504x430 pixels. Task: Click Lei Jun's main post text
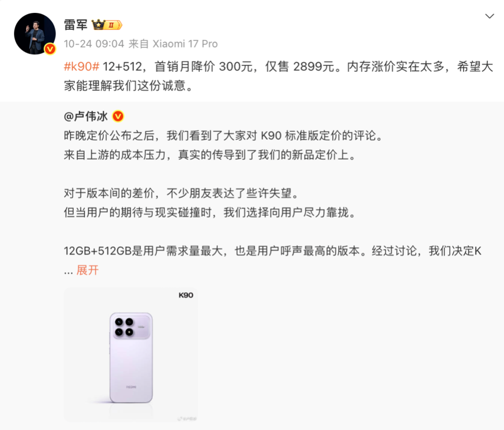click(278, 76)
